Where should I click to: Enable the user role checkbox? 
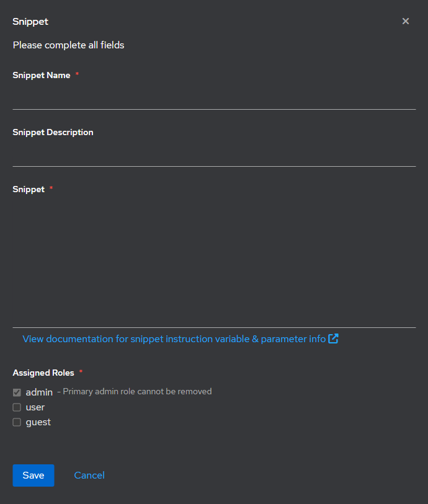click(17, 407)
